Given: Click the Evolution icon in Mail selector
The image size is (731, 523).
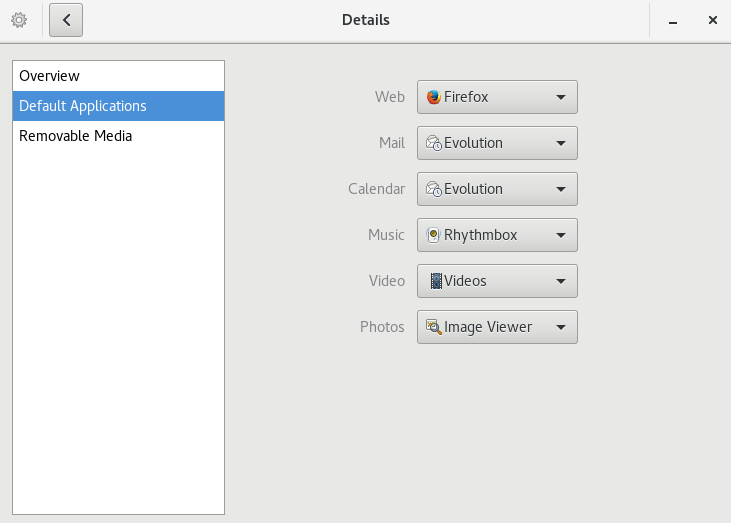Looking at the screenshot, I should pos(434,143).
